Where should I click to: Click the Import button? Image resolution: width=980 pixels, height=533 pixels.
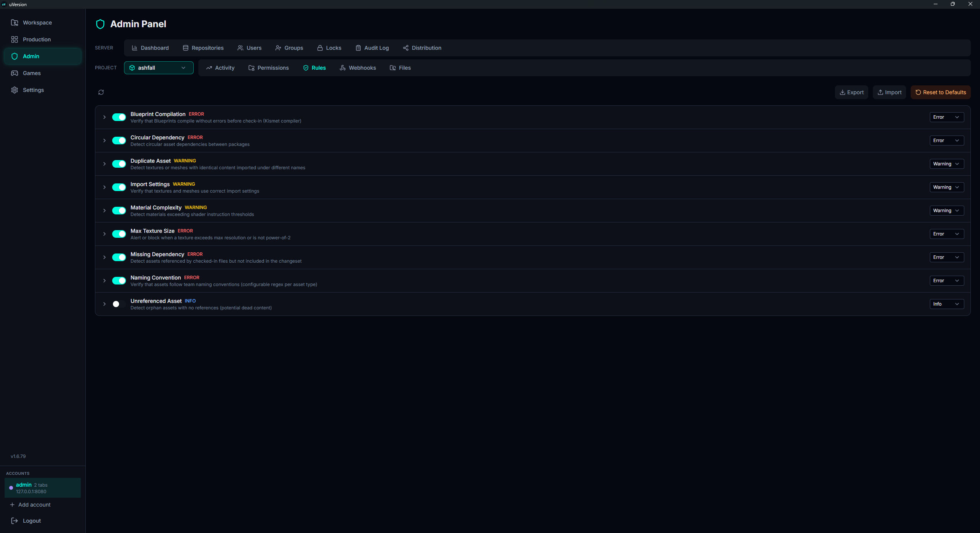[889, 92]
